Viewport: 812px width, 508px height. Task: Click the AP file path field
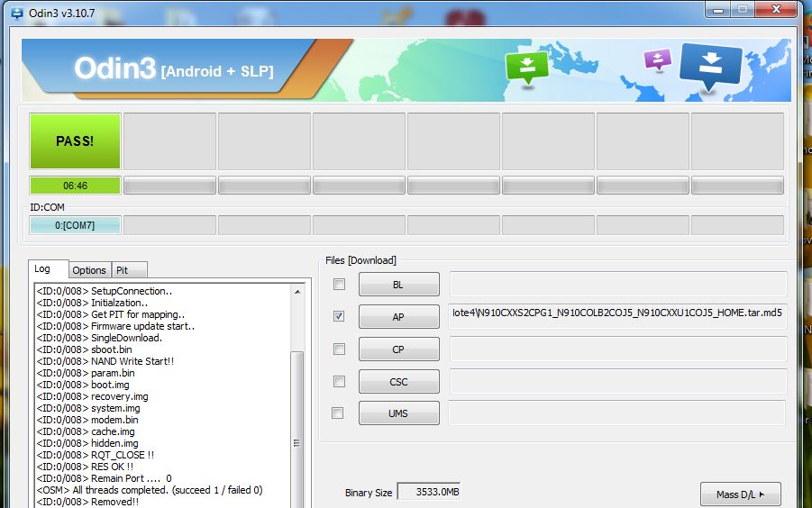pyautogui.click(x=618, y=316)
